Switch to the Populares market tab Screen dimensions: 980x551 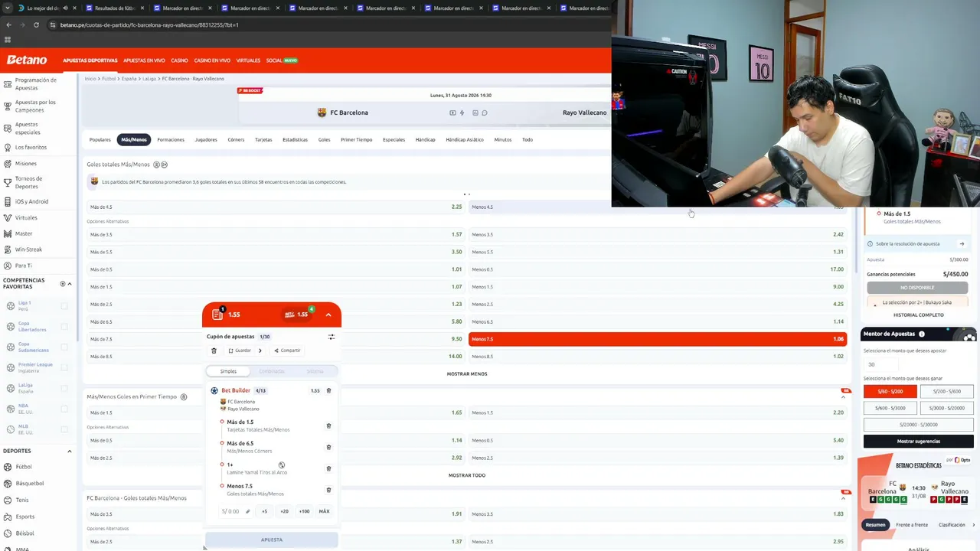coord(100,140)
